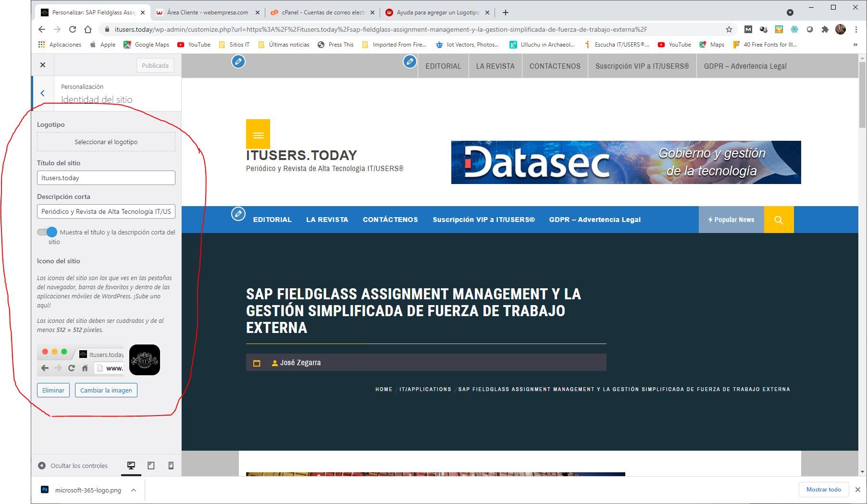Switch to tablet preview mode

(x=151, y=466)
